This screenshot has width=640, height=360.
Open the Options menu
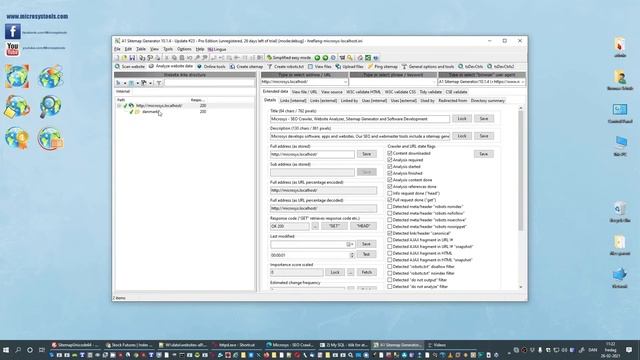(x=184, y=49)
